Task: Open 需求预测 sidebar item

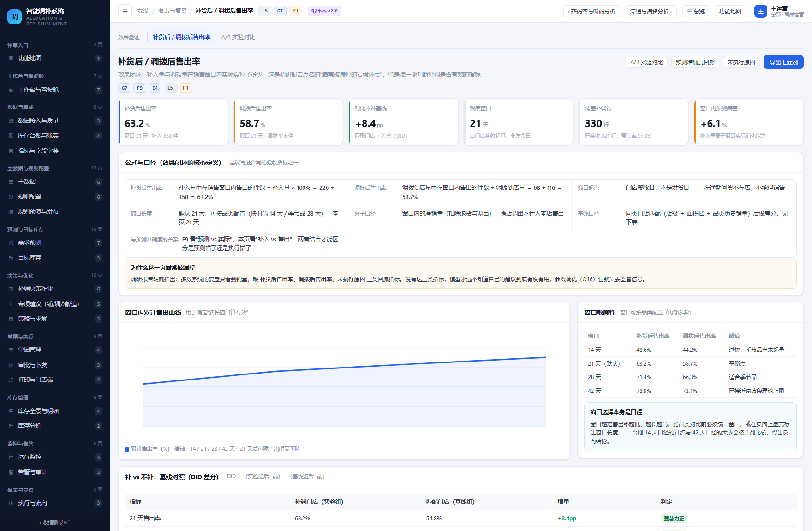Action: [x=55, y=243]
